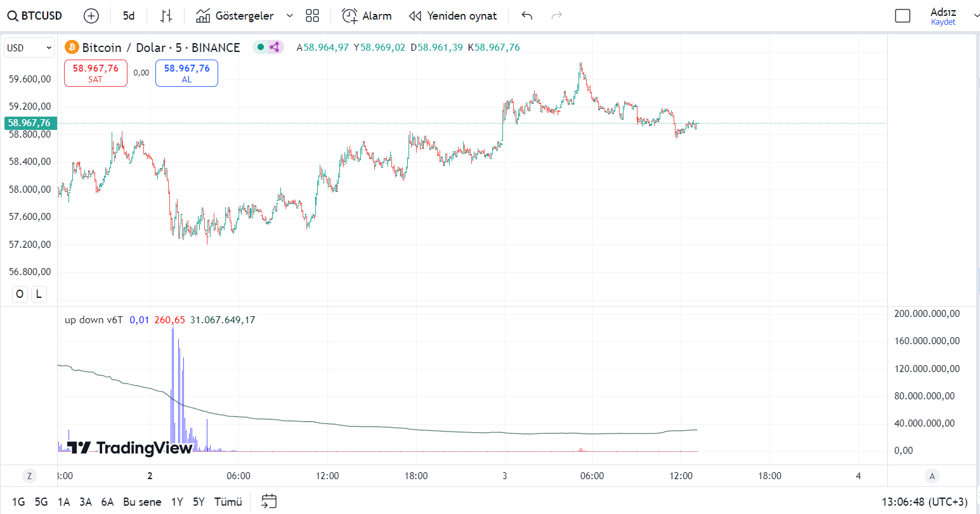The image size is (980, 514).
Task: Click the plus icon to add a symbol
Action: [x=91, y=16]
